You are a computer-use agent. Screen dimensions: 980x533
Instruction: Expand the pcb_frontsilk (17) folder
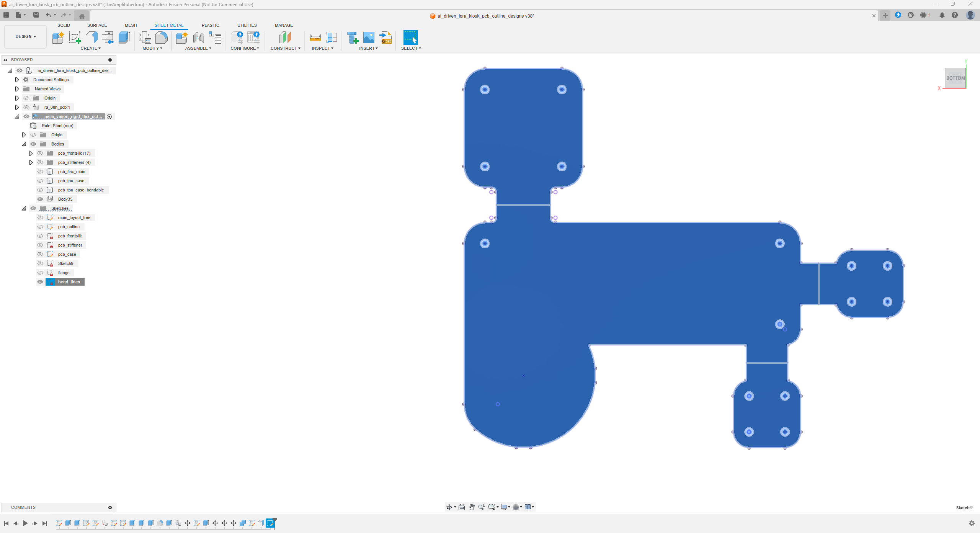[x=31, y=153]
